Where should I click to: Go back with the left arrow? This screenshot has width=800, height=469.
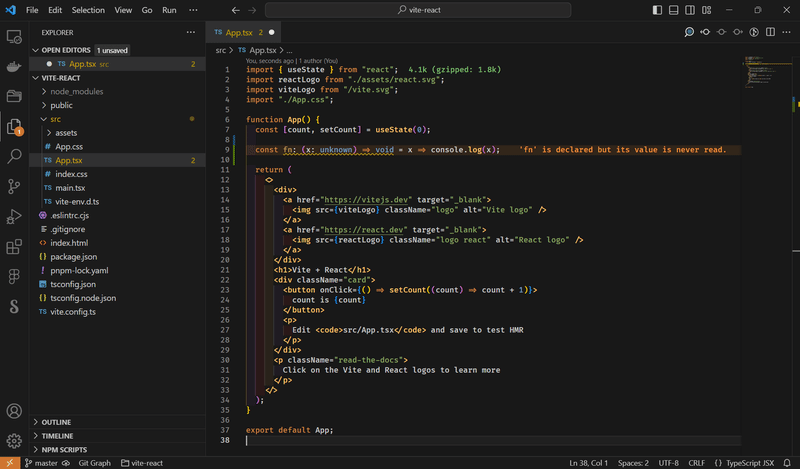(x=235, y=10)
